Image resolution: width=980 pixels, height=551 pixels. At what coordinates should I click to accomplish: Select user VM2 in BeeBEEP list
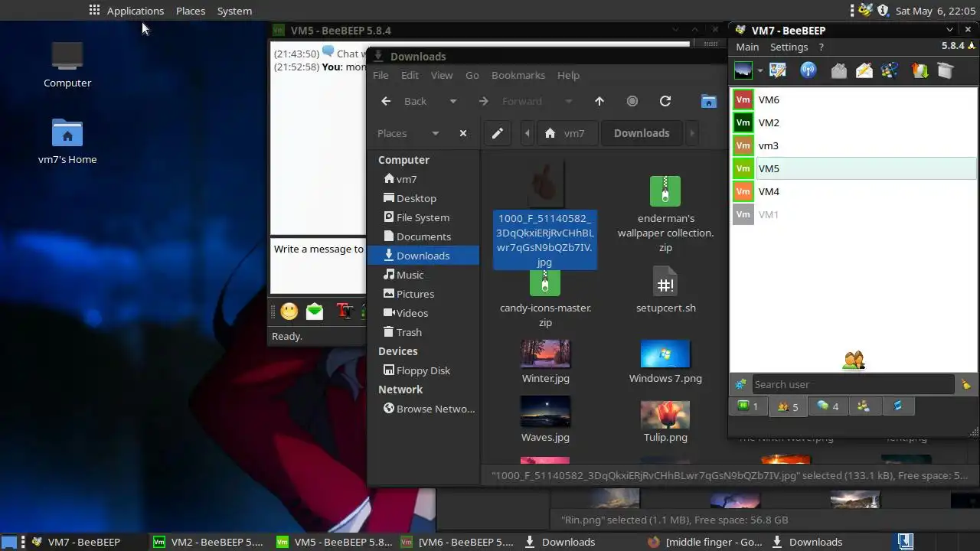(x=854, y=122)
